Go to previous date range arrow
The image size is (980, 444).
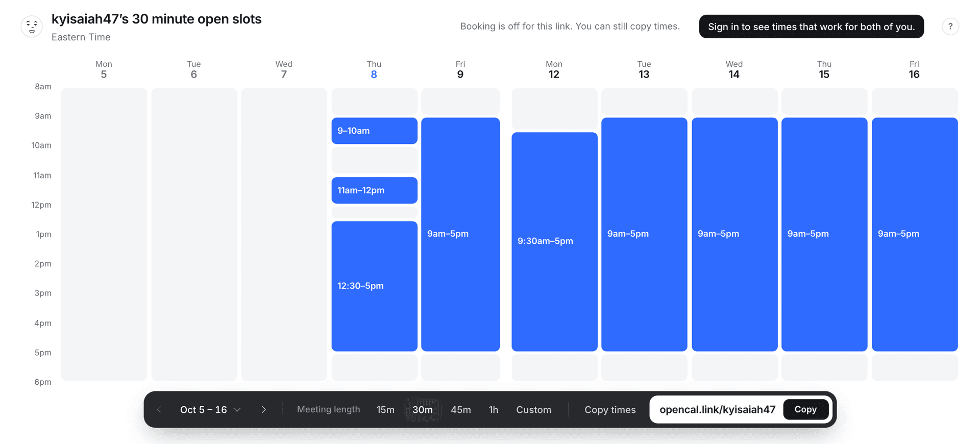coord(159,410)
